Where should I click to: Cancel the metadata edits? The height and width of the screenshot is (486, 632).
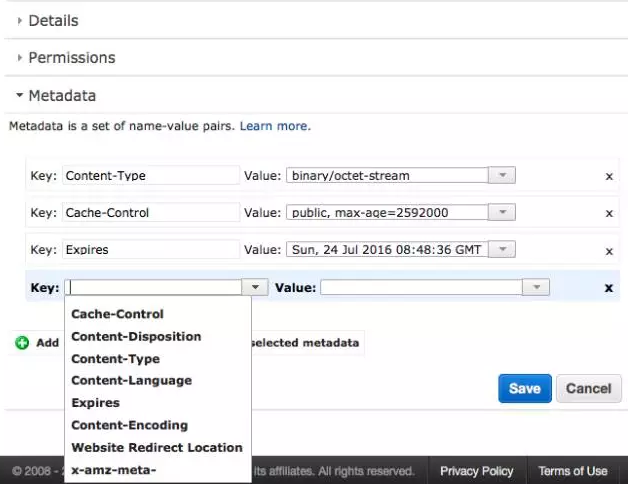coord(588,389)
